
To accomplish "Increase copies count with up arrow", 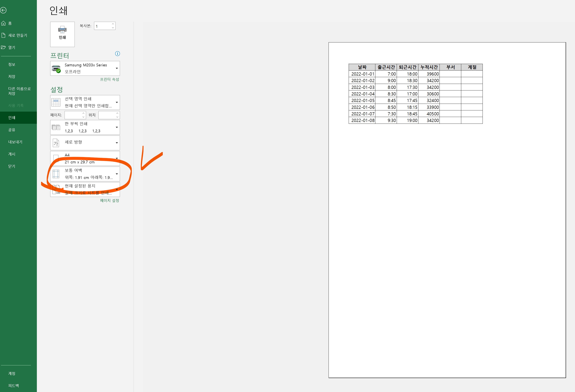I will click(x=113, y=24).
